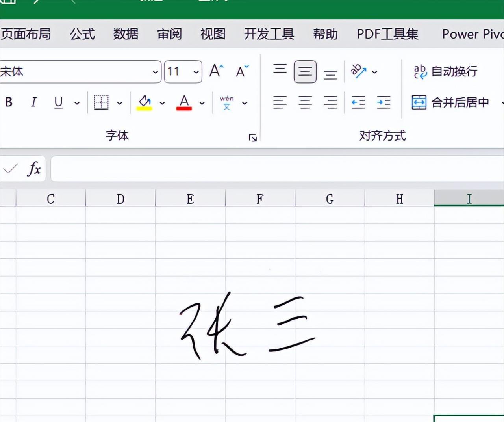Expand text orientation dropdown arrow
504x422 pixels.
coord(374,72)
